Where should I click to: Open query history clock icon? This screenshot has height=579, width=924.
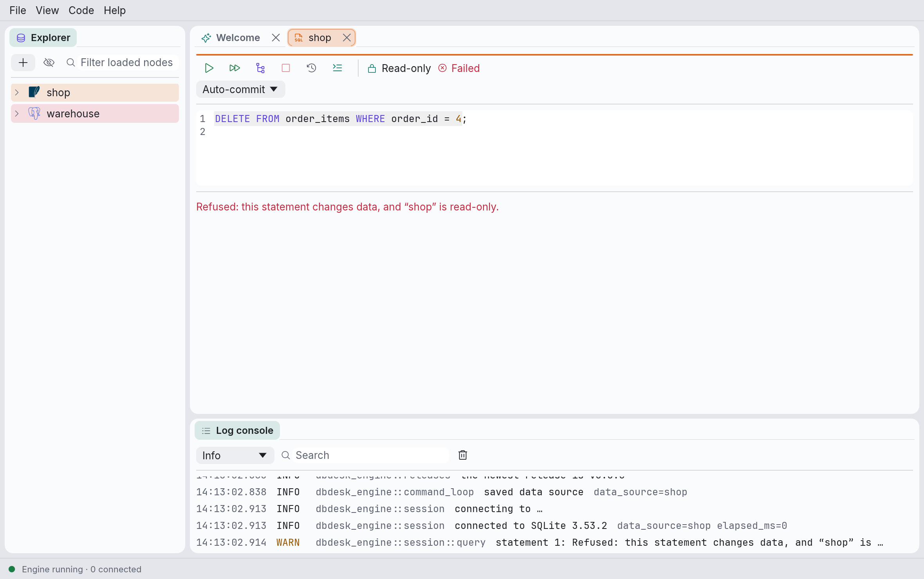311,68
